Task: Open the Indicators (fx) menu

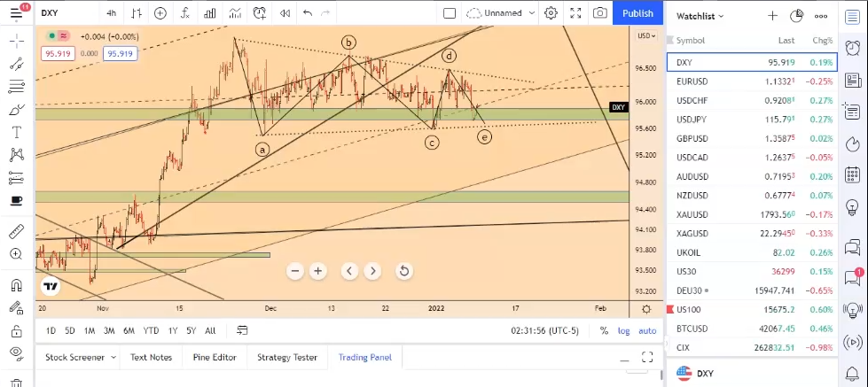Action: [184, 13]
